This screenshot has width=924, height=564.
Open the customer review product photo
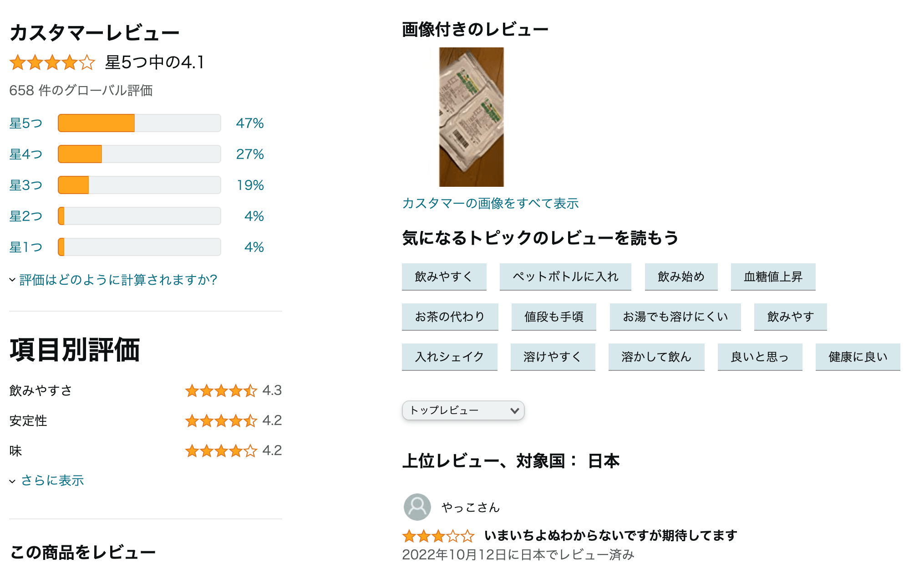pyautogui.click(x=471, y=117)
